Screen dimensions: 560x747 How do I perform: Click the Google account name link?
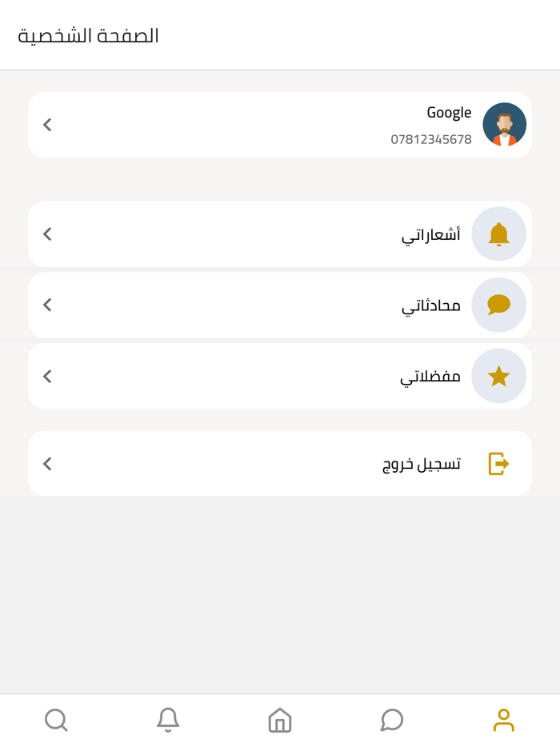(448, 112)
